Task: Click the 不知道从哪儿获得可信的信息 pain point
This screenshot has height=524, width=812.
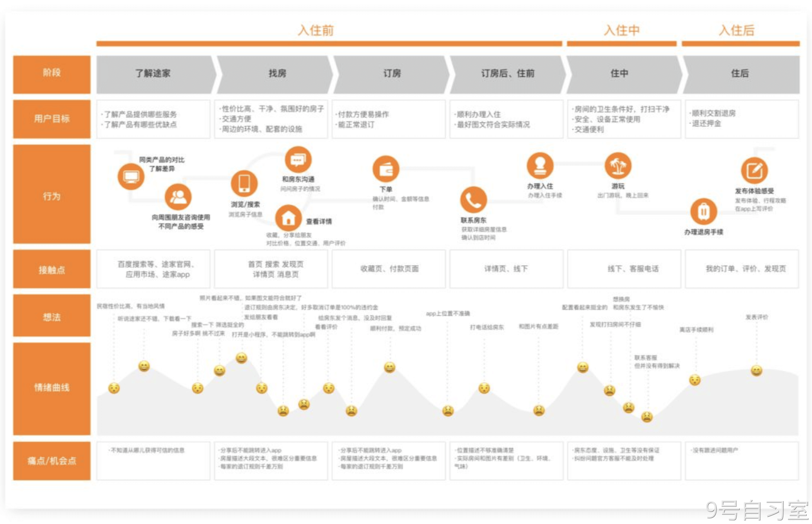Action: coord(147,450)
